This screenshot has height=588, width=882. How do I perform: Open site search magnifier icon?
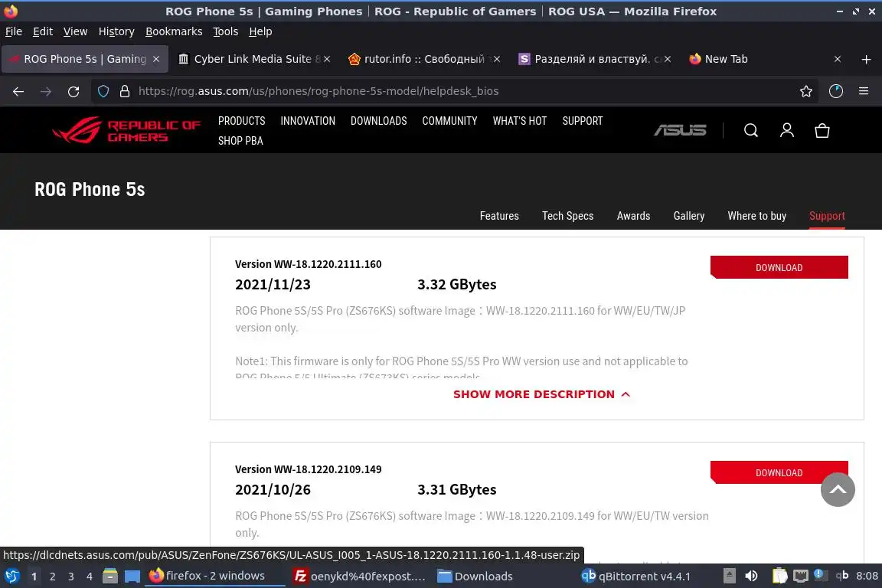point(751,131)
